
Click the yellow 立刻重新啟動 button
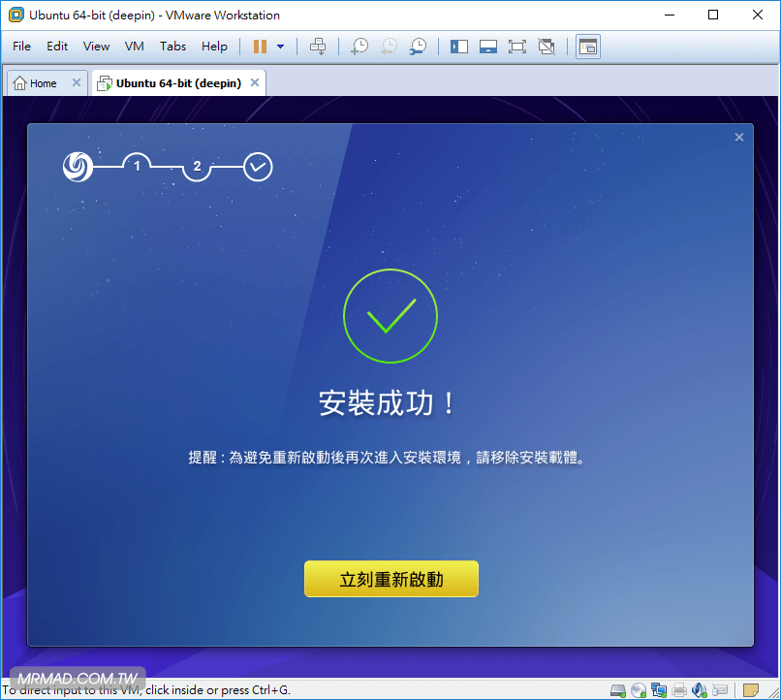pos(390,579)
